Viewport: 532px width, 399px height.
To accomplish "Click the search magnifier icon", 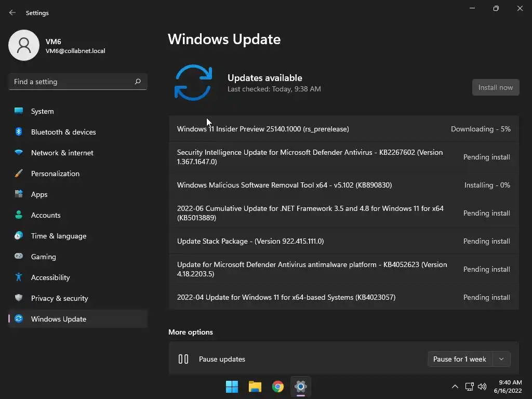I will coord(138,82).
